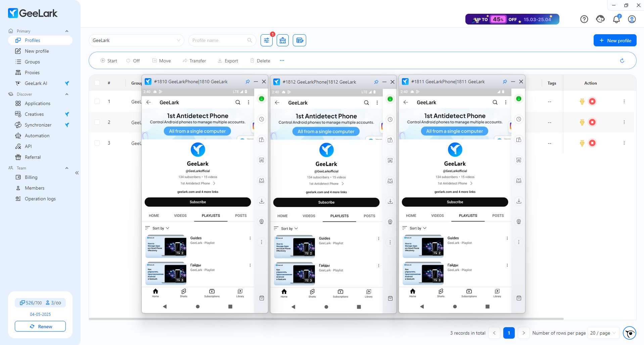
Task: Select all profiles header checkbox
Action: click(x=97, y=83)
